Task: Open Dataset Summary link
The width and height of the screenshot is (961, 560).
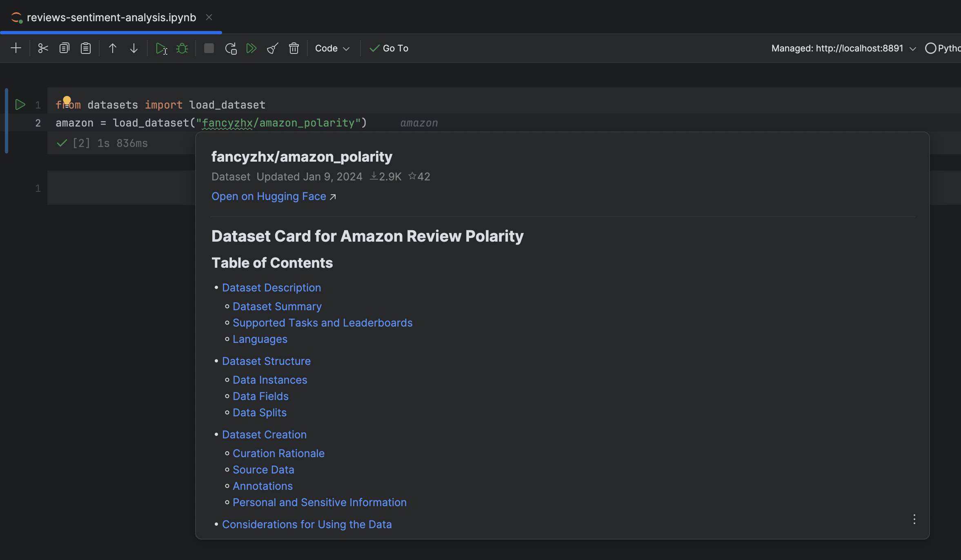Action: click(277, 307)
